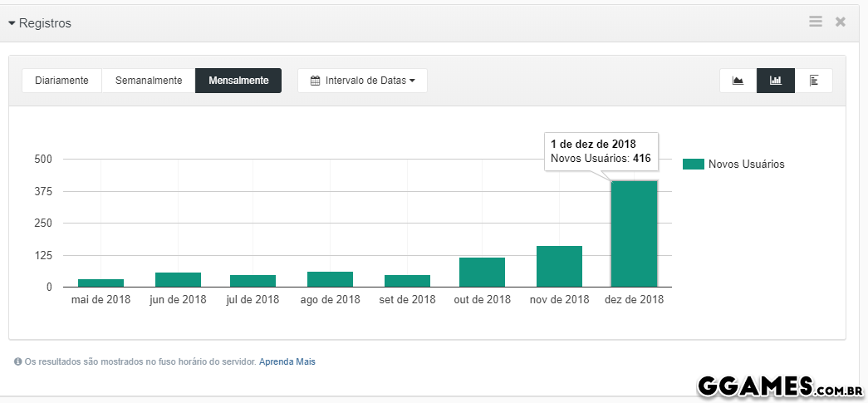
Task: Click the GGAMES.com.br watermark logo
Action: click(x=778, y=386)
